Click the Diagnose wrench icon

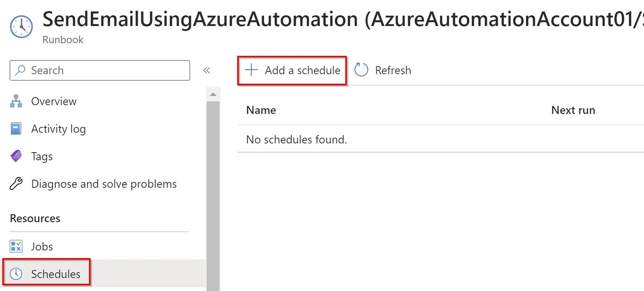16,184
